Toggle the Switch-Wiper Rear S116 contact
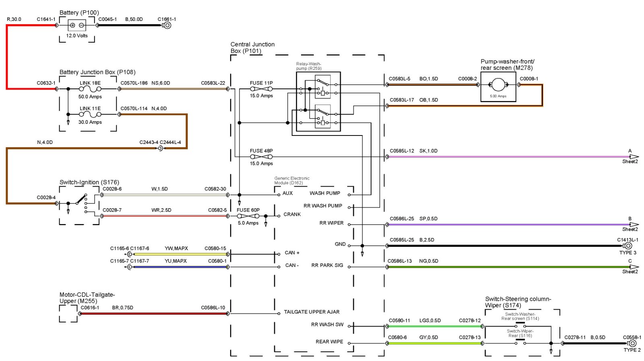Image resolution: width=644 pixels, height=361 pixels. [x=520, y=341]
